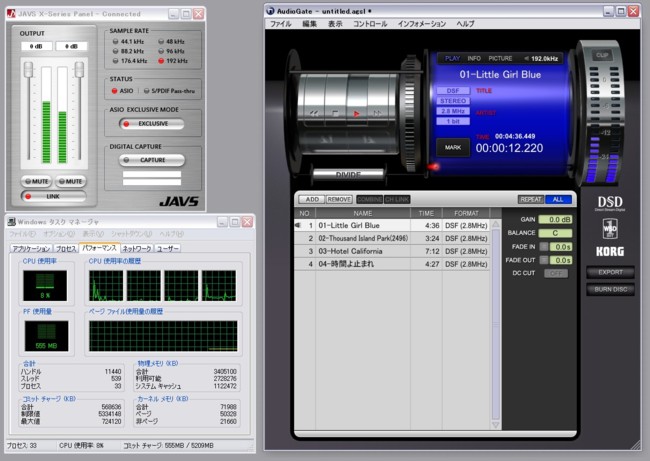Image resolution: width=650 pixels, height=461 pixels.
Task: Click the KORG logo
Action: coord(610,251)
